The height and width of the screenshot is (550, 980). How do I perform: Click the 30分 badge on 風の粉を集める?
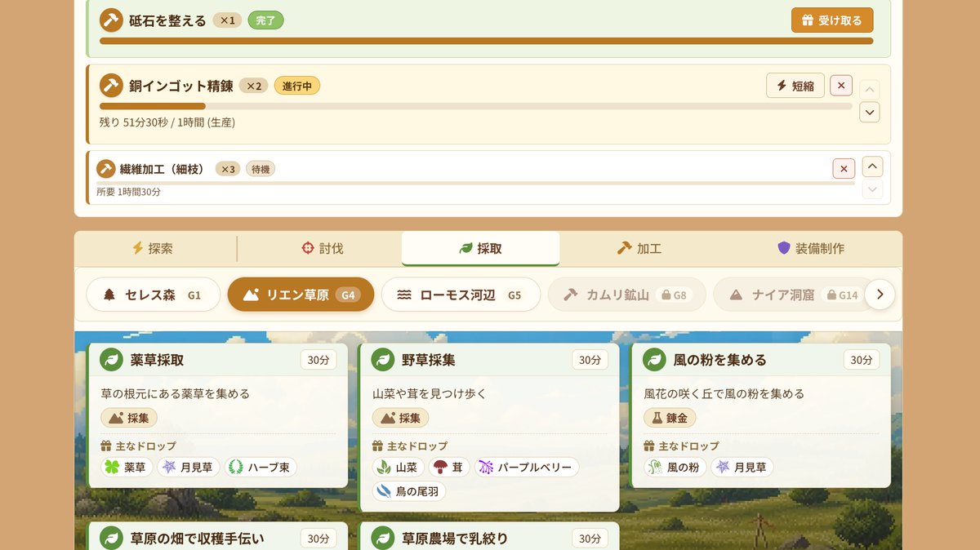click(x=862, y=360)
